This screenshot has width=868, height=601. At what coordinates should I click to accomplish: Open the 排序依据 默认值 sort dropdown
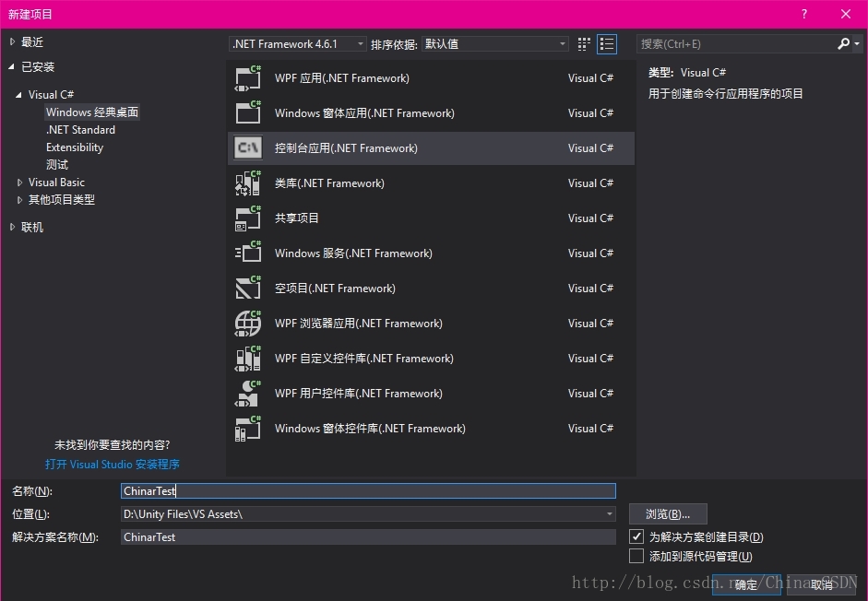[x=495, y=43]
